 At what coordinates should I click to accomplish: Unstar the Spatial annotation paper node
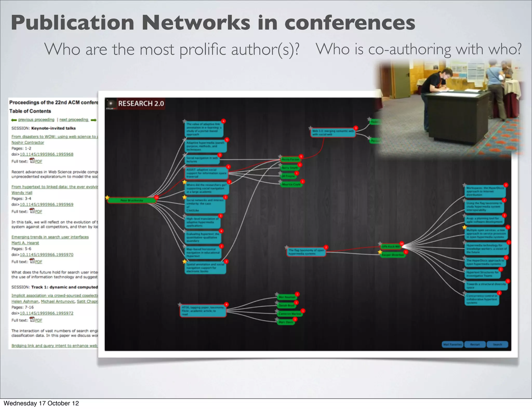pyautogui.click(x=185, y=261)
